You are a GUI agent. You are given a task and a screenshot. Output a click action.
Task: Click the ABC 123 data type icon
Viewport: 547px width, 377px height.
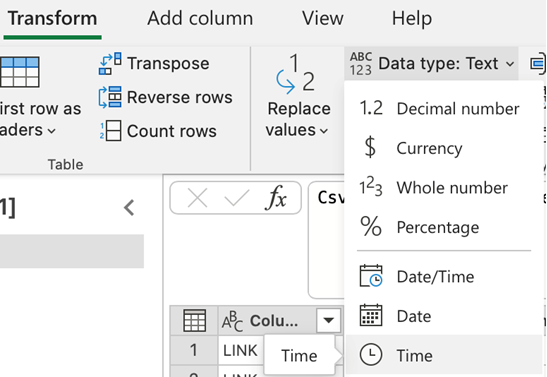tap(361, 63)
